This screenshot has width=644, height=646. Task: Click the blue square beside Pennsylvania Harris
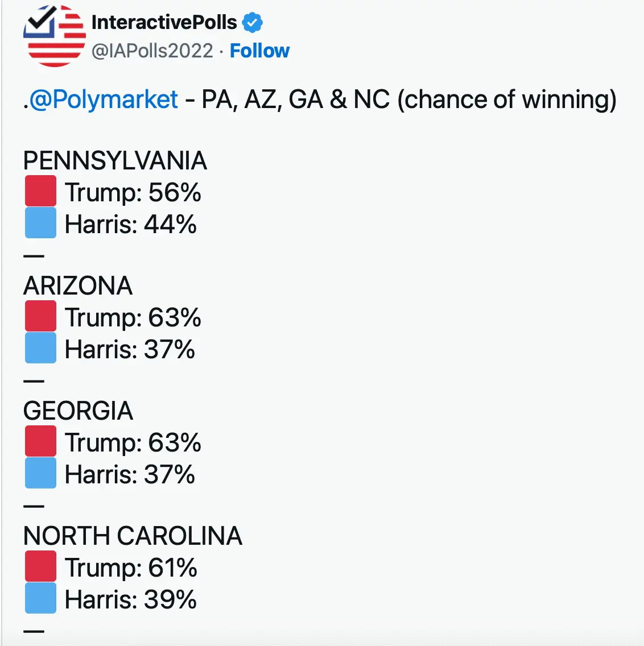(x=40, y=223)
